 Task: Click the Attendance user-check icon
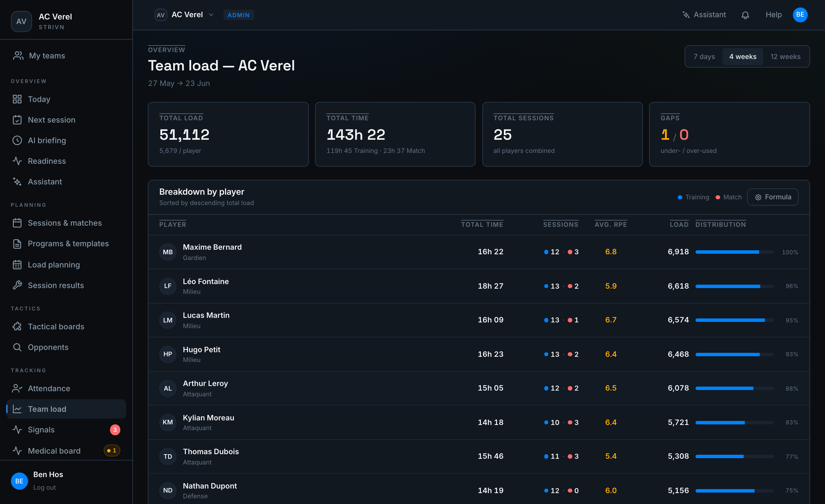[x=17, y=388]
